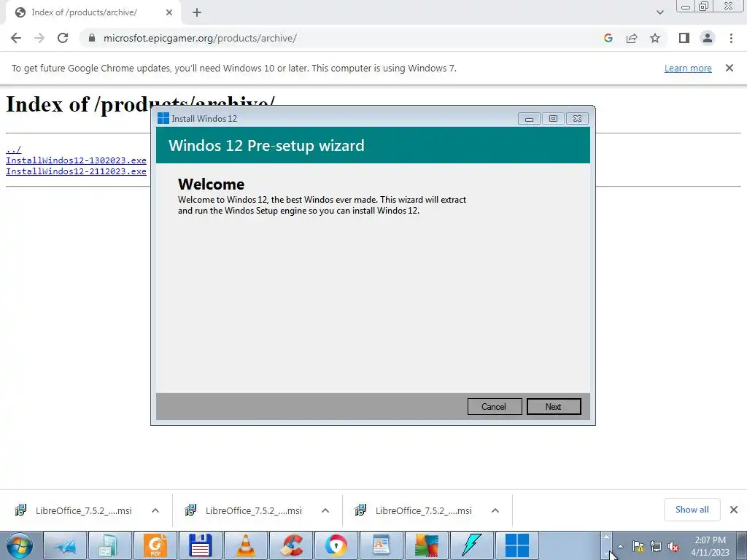Open second LibreOffice_7.5.2 msi download
The width and height of the screenshot is (747, 560).
[244, 510]
